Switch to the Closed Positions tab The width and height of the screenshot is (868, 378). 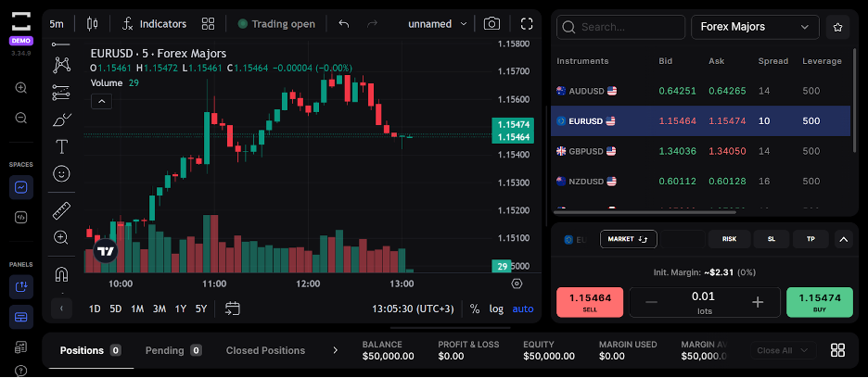[266, 350]
